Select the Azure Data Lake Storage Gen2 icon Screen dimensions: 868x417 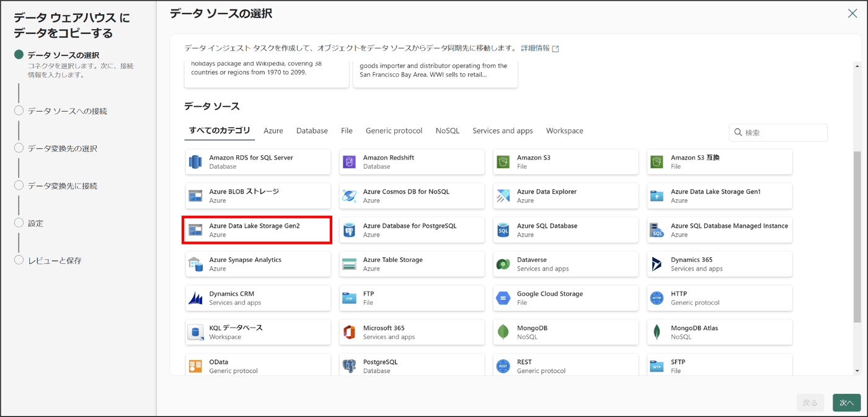(195, 230)
